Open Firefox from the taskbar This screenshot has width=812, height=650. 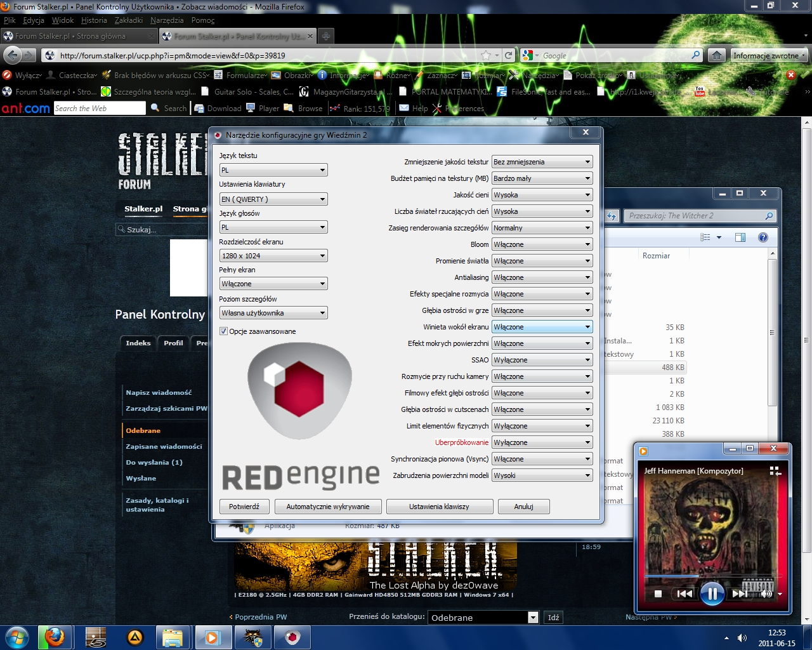click(55, 637)
